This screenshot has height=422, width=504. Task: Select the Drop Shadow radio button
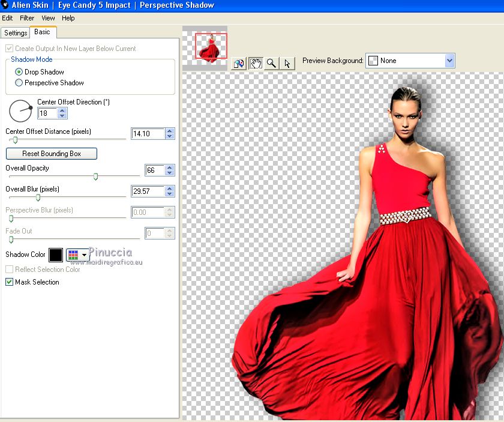(x=19, y=72)
